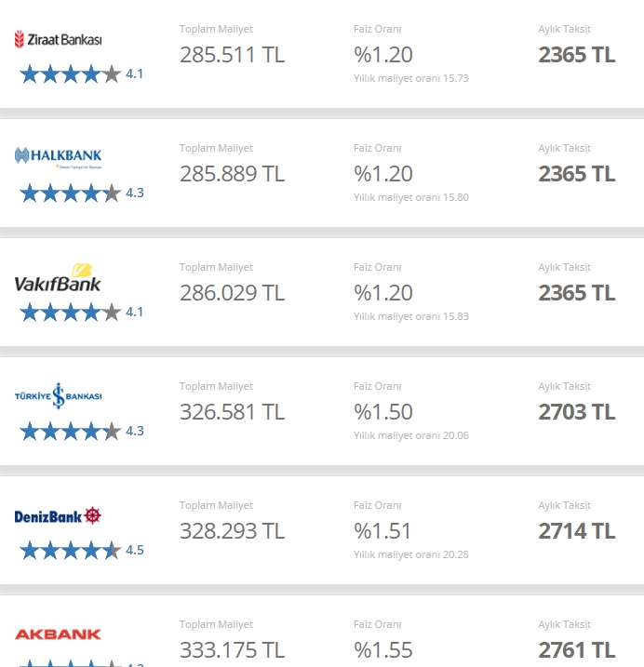Click Ziraat Bankası 4.1 star rating
The height and width of the screenshot is (667, 644).
(x=81, y=74)
